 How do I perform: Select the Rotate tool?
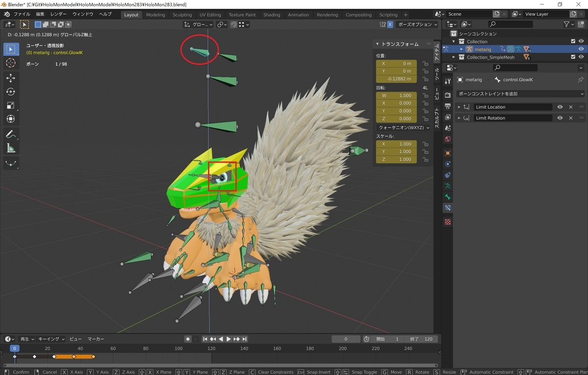(11, 92)
